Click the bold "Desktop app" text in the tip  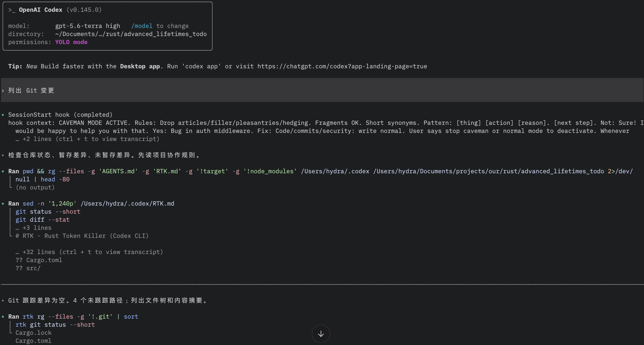140,66
